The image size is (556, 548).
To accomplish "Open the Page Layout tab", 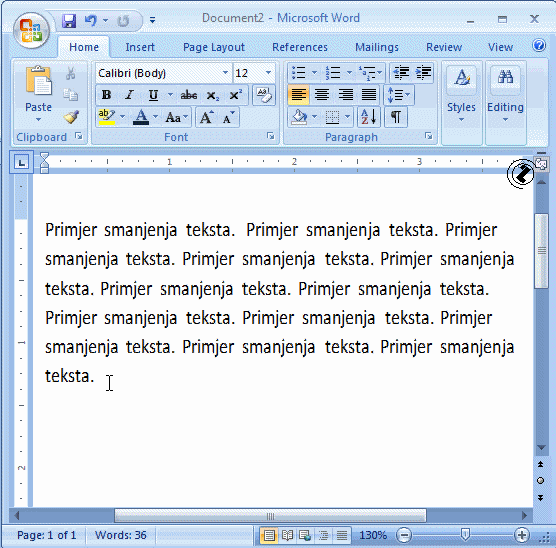I will [x=214, y=47].
